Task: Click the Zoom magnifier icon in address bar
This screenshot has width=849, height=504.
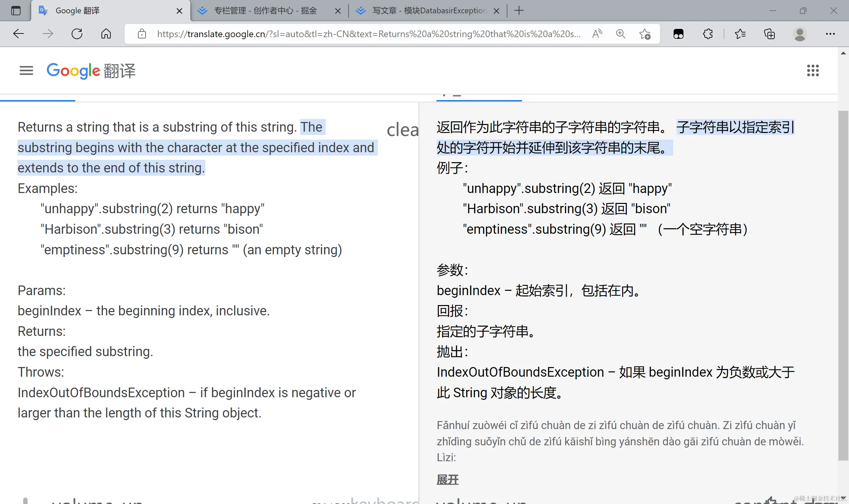Action: [x=620, y=34]
